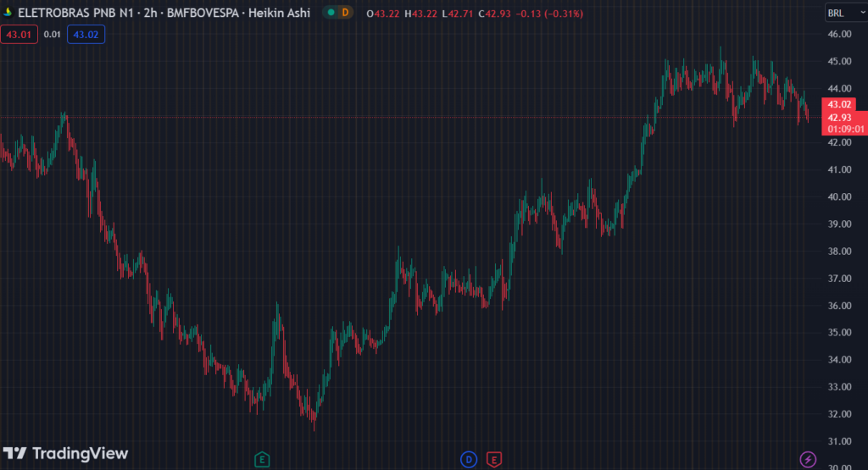Click the 01:09:01 bar countdown label
This screenshot has height=470, width=868.
point(845,129)
